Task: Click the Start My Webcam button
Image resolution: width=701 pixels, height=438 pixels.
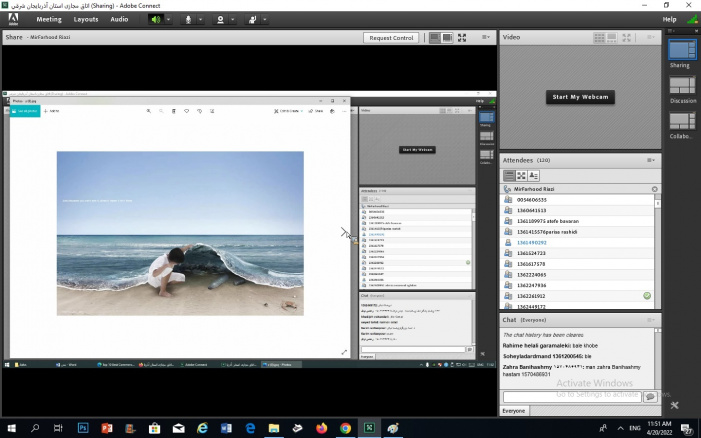Action: click(x=581, y=97)
